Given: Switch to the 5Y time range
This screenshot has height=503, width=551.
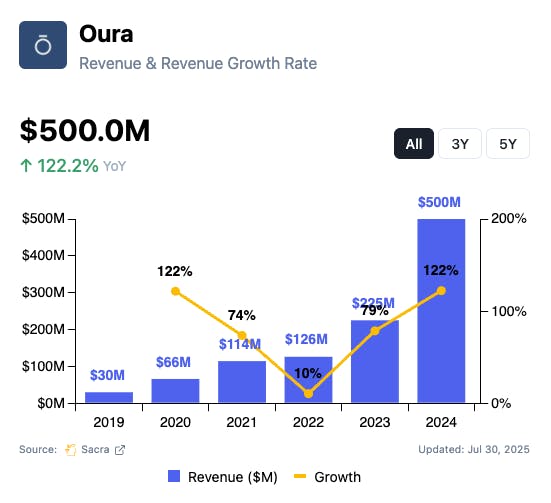Looking at the screenshot, I should tap(508, 144).
